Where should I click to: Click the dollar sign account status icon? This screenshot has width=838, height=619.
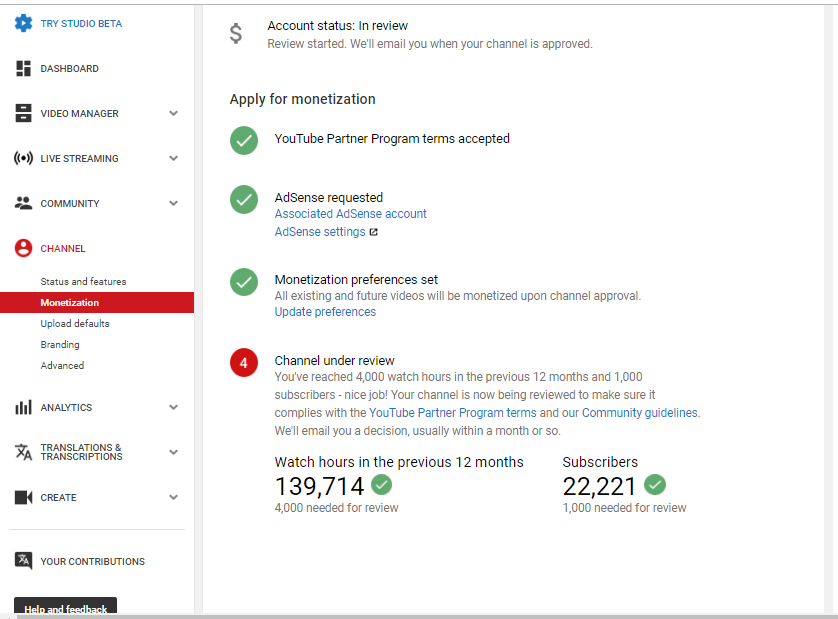(236, 34)
